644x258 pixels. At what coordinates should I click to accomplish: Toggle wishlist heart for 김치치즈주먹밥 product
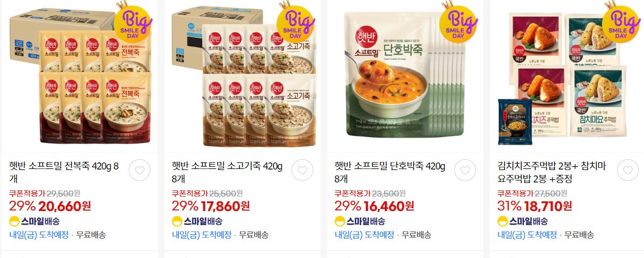pos(628,170)
